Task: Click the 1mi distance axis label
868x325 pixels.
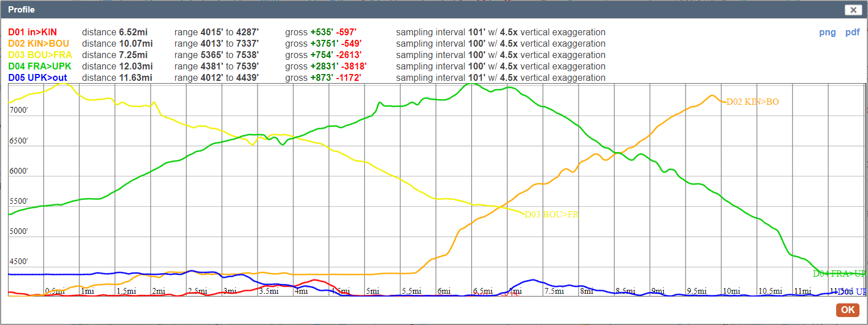Action: pyautogui.click(x=88, y=291)
